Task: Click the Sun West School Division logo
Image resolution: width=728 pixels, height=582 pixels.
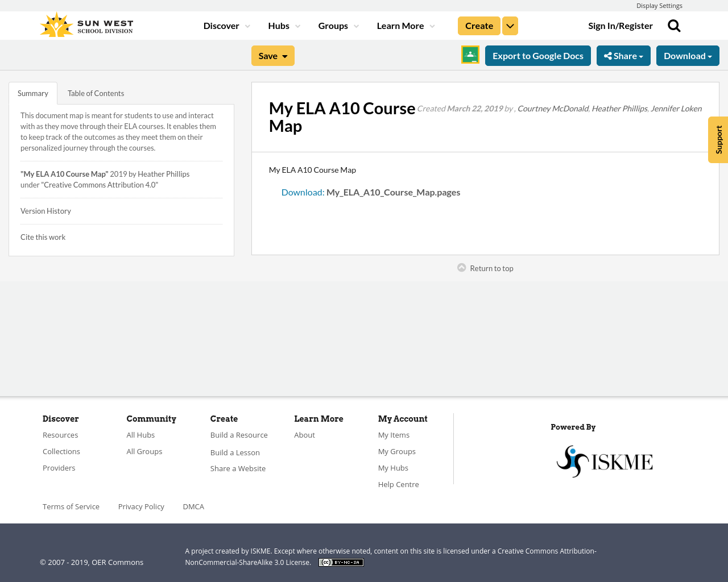Action: (x=85, y=23)
